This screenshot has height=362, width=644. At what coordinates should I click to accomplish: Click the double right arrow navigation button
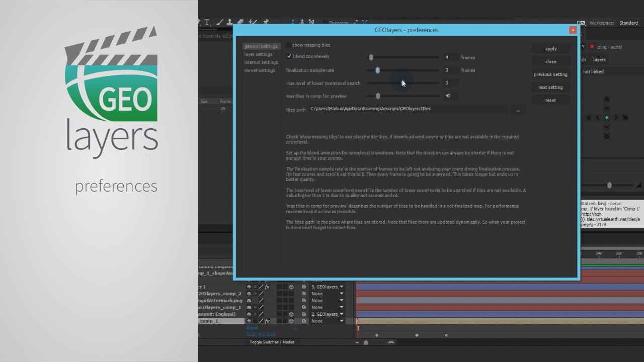tap(625, 118)
